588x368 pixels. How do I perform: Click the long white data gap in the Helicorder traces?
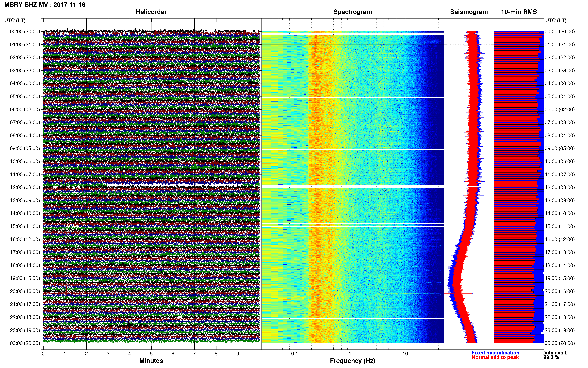click(175, 185)
